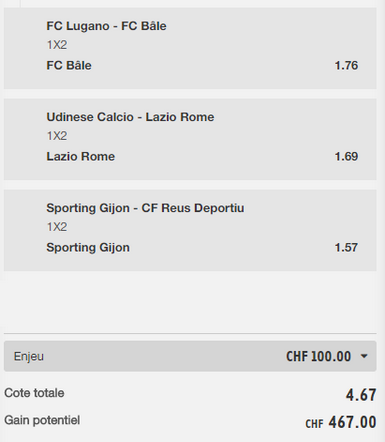Open Sporting Gijon - CF Reus Deportiu match

click(145, 208)
